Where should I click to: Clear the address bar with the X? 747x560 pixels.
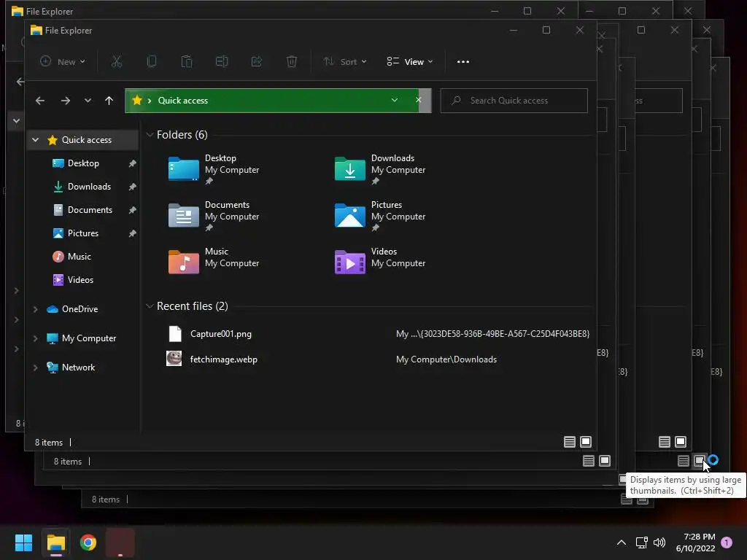(x=418, y=100)
